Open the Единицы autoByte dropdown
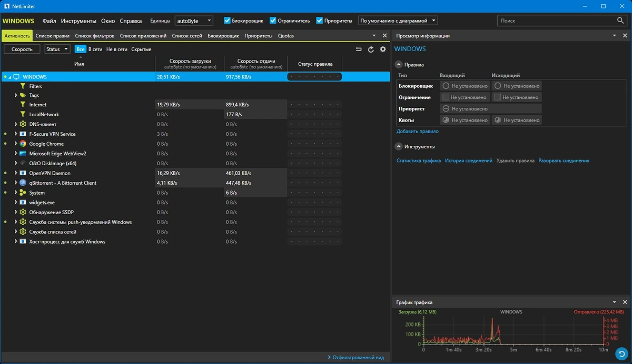The image size is (632, 364). coord(193,21)
